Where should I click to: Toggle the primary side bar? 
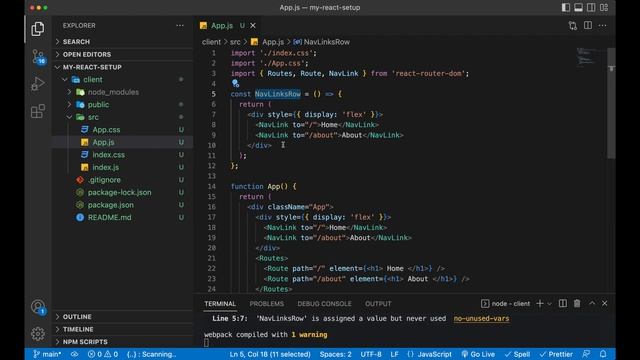pos(566,7)
